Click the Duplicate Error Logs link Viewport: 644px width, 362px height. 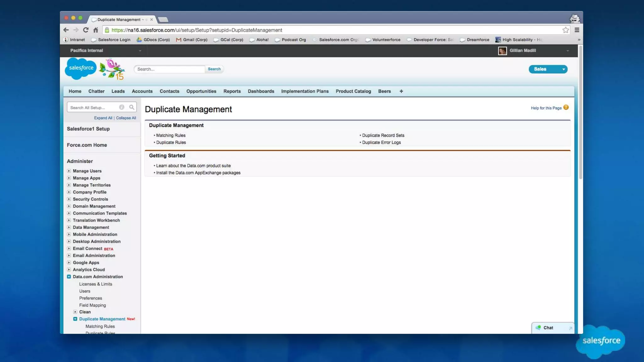pyautogui.click(x=381, y=142)
